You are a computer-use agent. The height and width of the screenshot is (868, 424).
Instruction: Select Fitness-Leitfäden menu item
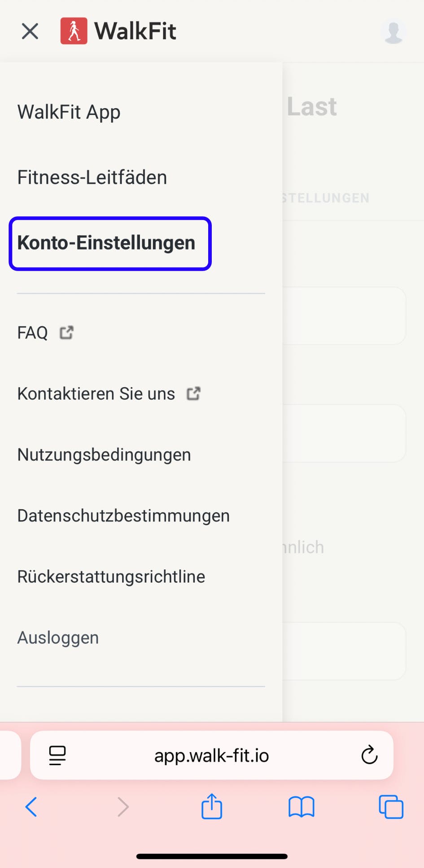92,177
